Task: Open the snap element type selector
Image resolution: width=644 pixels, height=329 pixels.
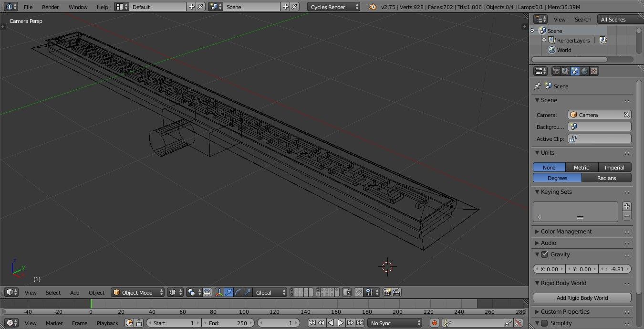Action: point(372,292)
